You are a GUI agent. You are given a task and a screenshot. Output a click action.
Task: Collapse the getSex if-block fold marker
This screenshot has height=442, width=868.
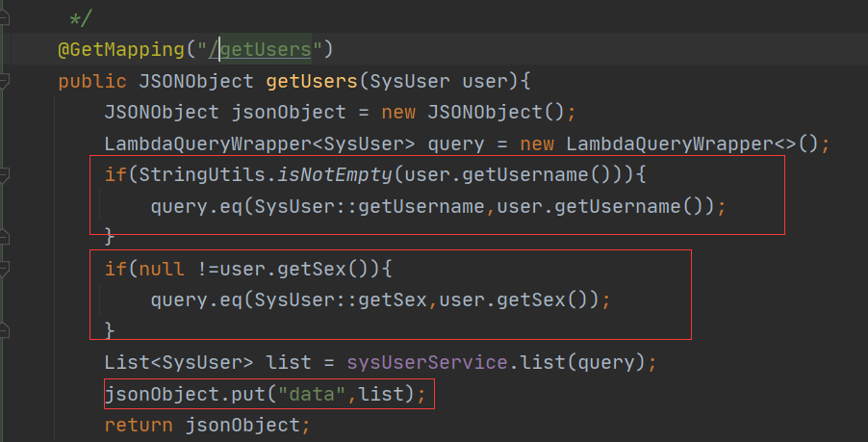click(4, 270)
